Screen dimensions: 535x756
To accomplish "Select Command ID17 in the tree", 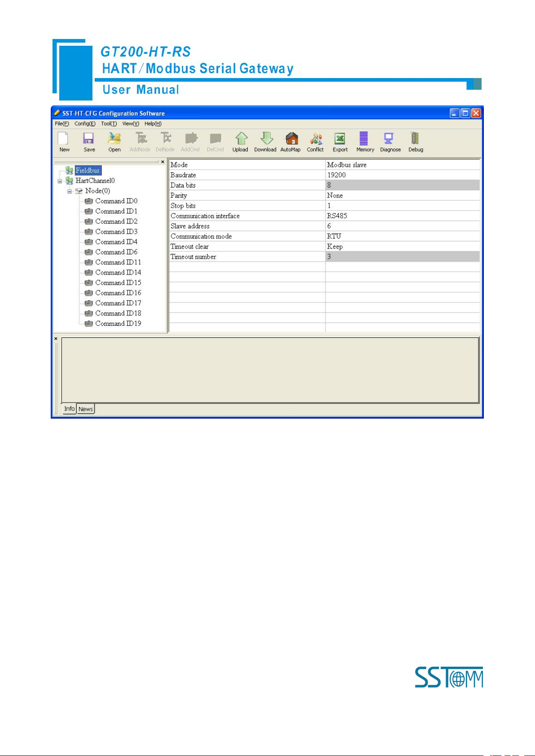I will [118, 303].
